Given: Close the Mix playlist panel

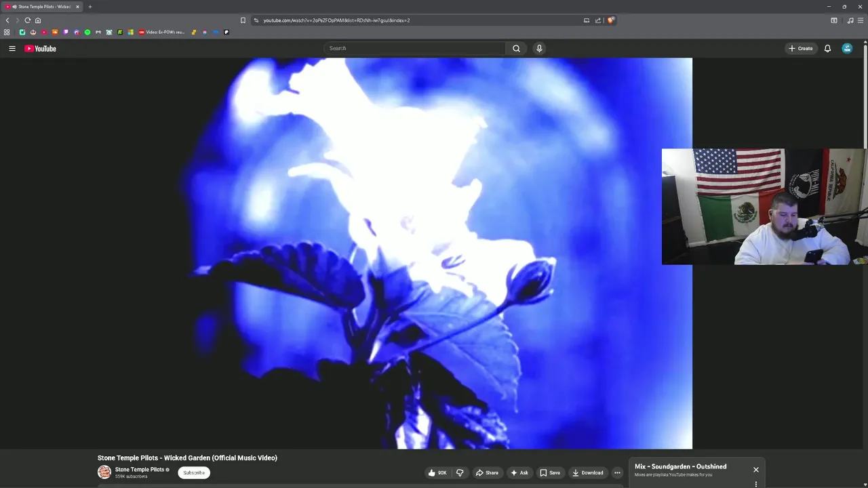Looking at the screenshot, I should click(756, 470).
